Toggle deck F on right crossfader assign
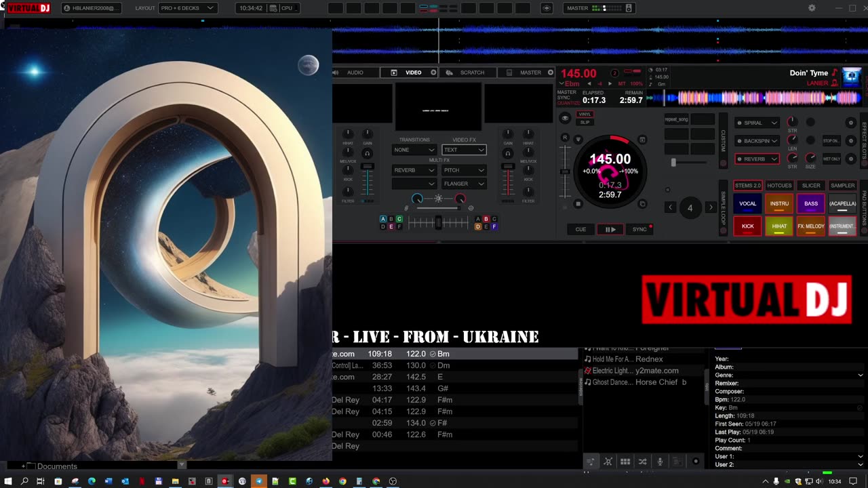Image resolution: width=868 pixels, height=488 pixels. pyautogui.click(x=494, y=226)
